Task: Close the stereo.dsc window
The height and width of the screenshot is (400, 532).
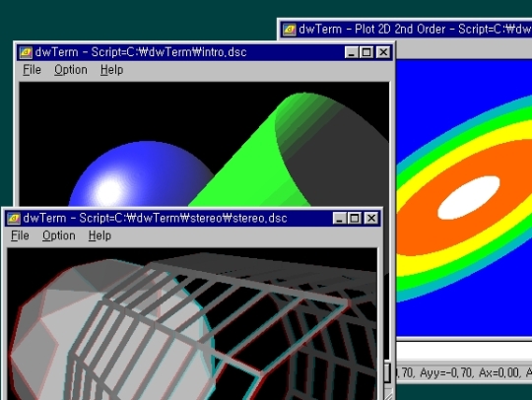Action: pyautogui.click(x=371, y=218)
